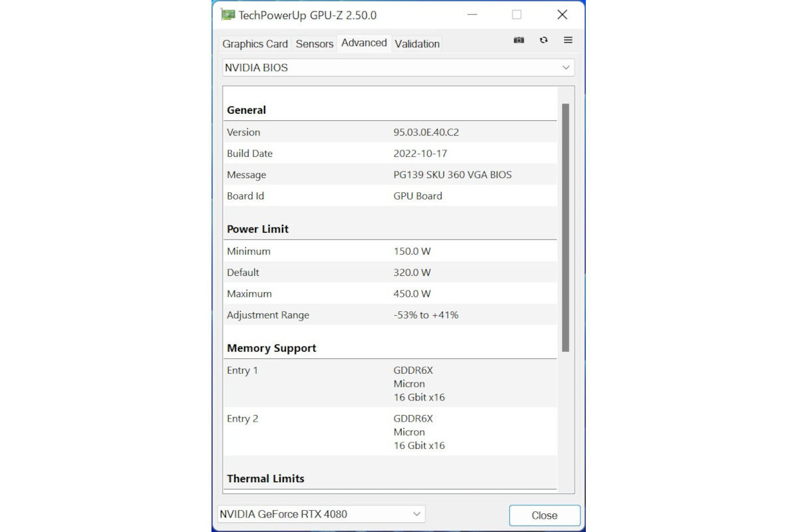Click the GPU-Z app icon in the title bar
The height and width of the screenshot is (532, 798).
point(227,15)
